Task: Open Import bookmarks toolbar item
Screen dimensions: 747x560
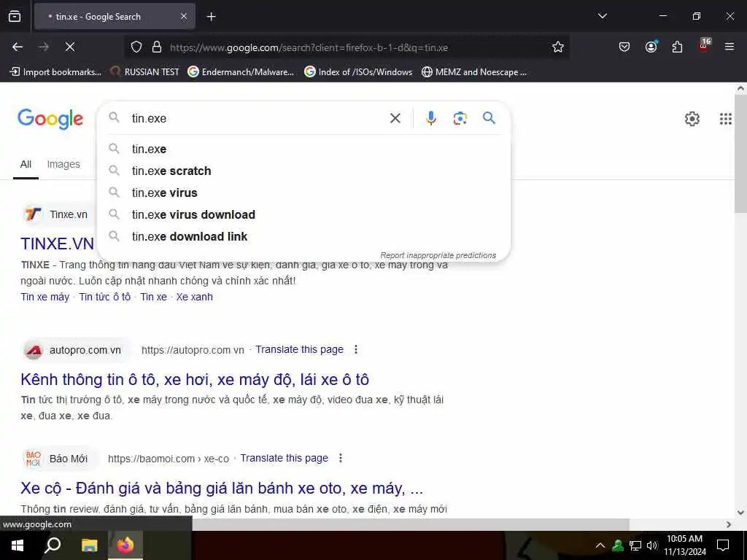Action: [55, 72]
